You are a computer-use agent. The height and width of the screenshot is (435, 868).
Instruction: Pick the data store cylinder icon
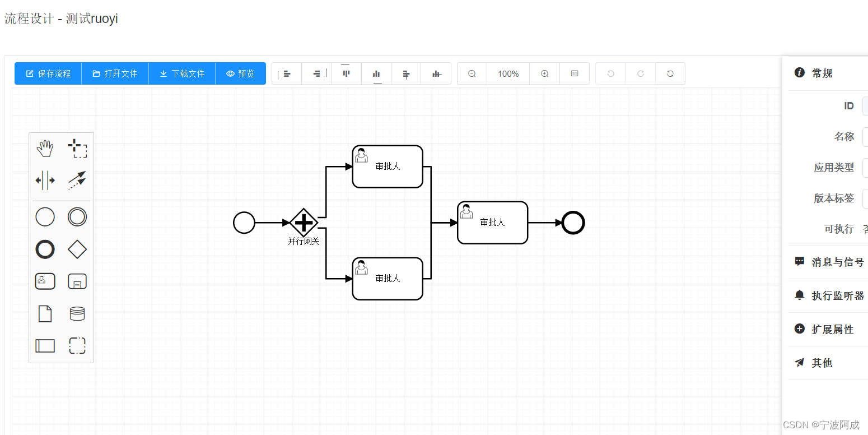77,313
